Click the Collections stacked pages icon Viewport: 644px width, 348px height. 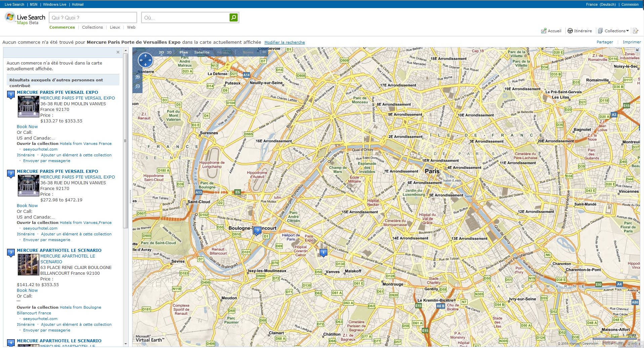click(x=600, y=31)
